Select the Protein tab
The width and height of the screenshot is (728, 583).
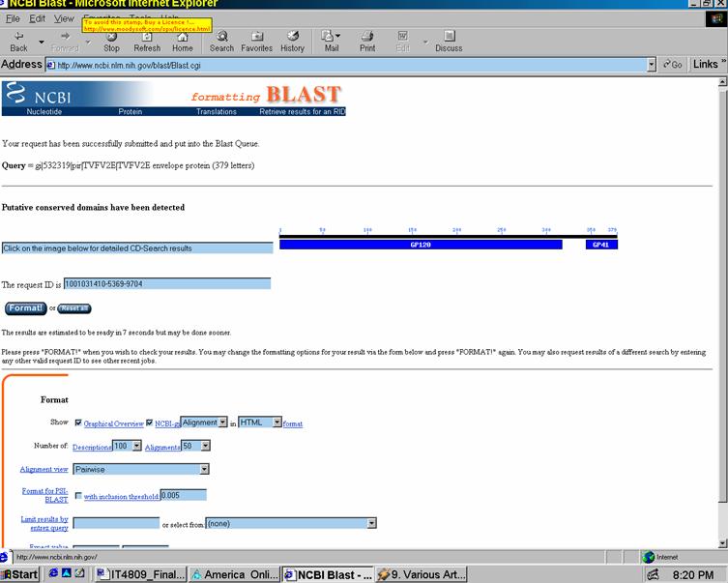(130, 112)
